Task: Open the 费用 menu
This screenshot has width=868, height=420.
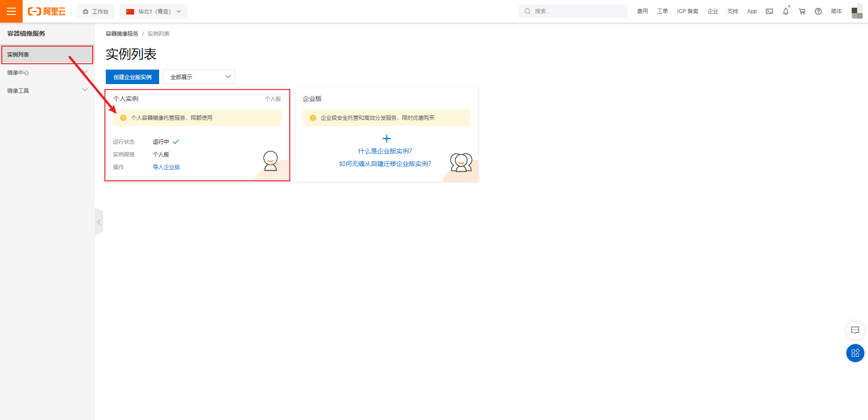Action: (x=642, y=11)
